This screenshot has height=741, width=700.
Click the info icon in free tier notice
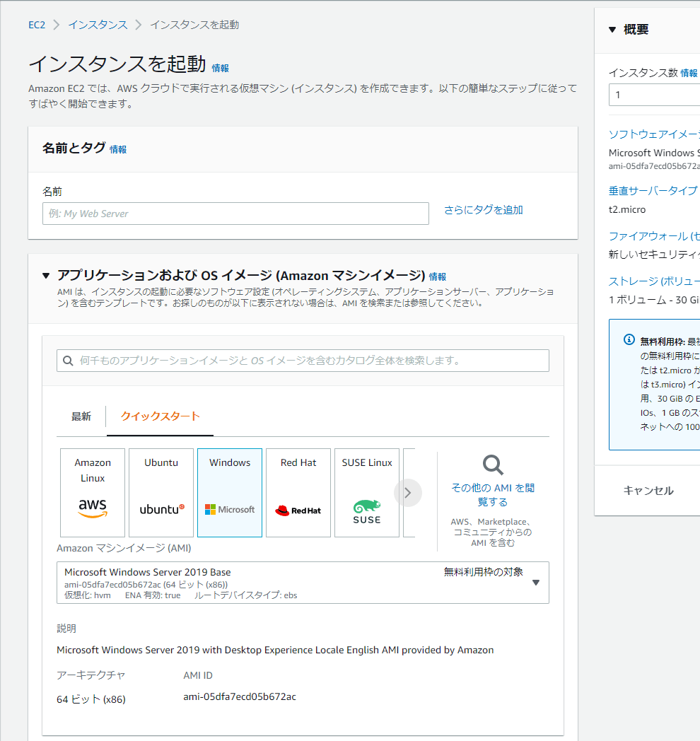(629, 339)
